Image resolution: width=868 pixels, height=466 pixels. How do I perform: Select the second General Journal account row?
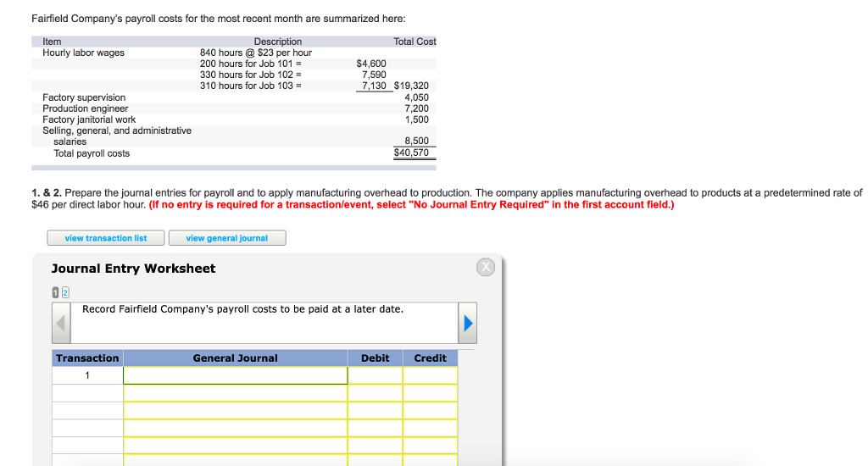pos(236,393)
